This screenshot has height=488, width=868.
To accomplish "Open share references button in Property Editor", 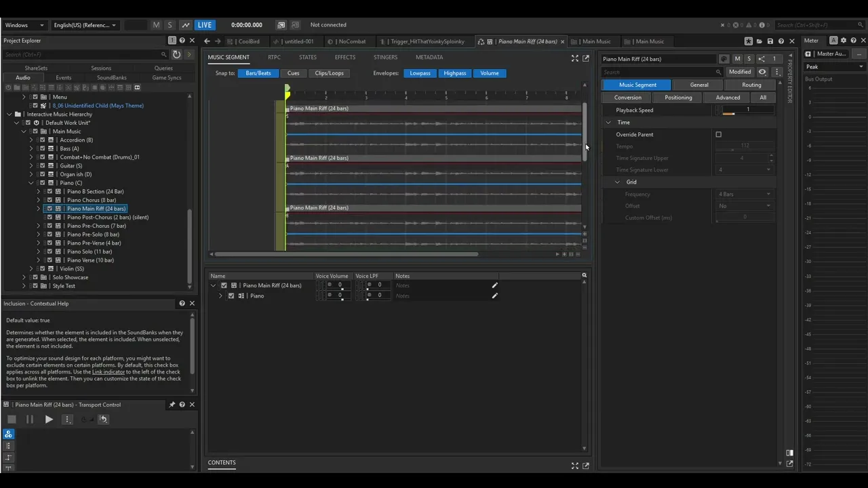I will tap(762, 59).
